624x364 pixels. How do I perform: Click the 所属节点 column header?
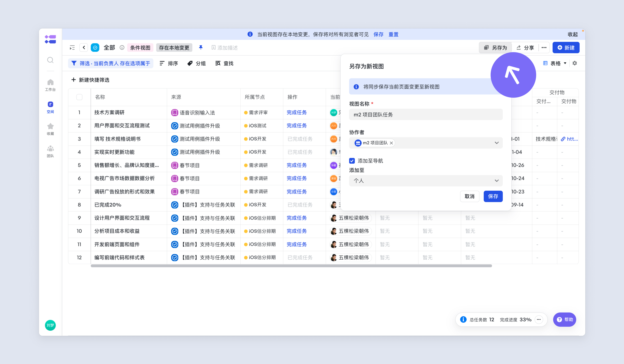[x=255, y=97]
